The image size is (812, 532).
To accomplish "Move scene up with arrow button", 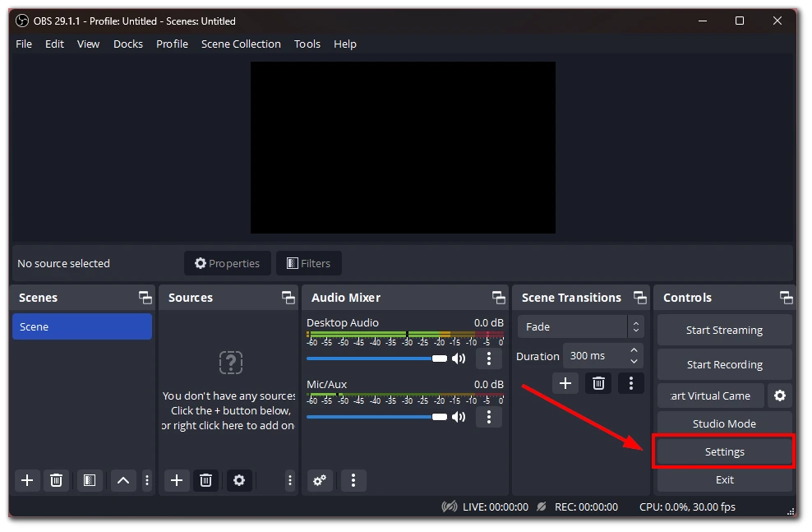I will click(123, 481).
